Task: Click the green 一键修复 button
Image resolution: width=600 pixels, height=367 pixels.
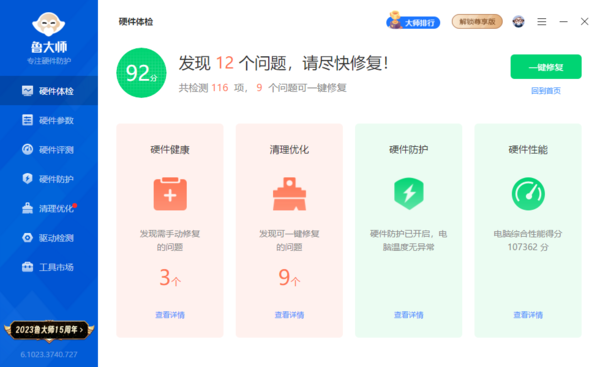Action: 546,67
